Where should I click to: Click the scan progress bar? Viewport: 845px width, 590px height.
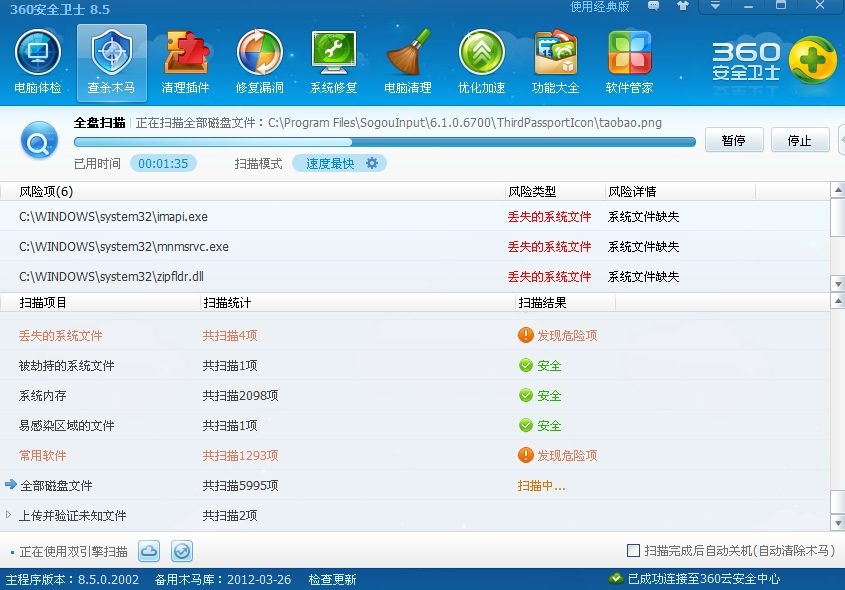pos(385,142)
